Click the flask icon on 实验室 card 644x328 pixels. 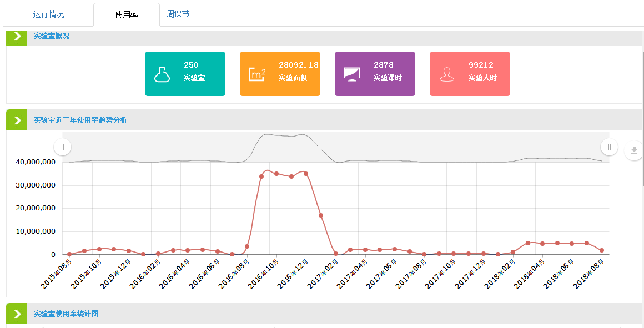[162, 74]
